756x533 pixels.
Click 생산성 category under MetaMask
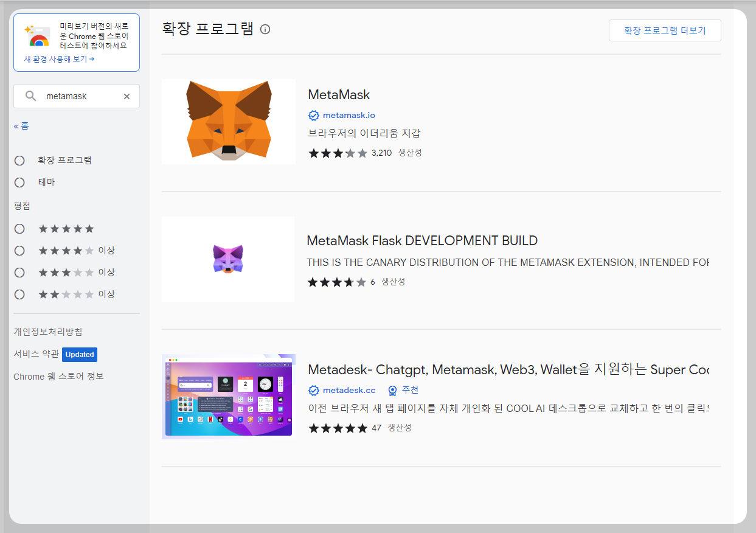(410, 153)
